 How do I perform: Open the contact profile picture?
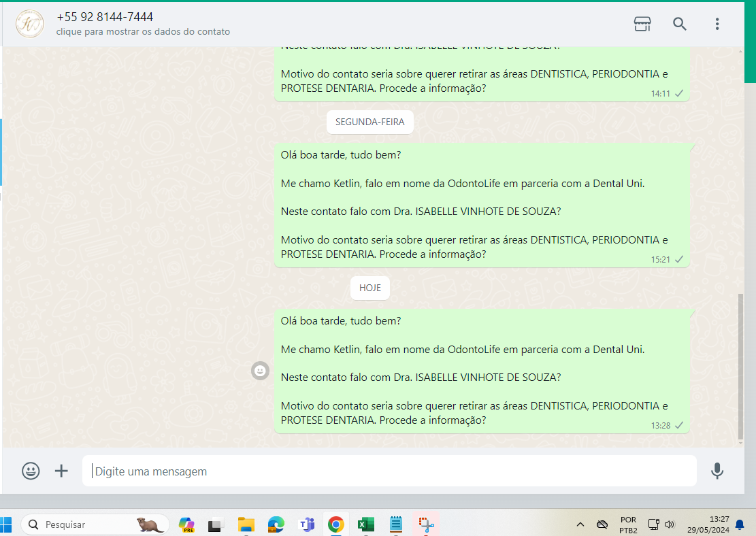click(x=30, y=24)
